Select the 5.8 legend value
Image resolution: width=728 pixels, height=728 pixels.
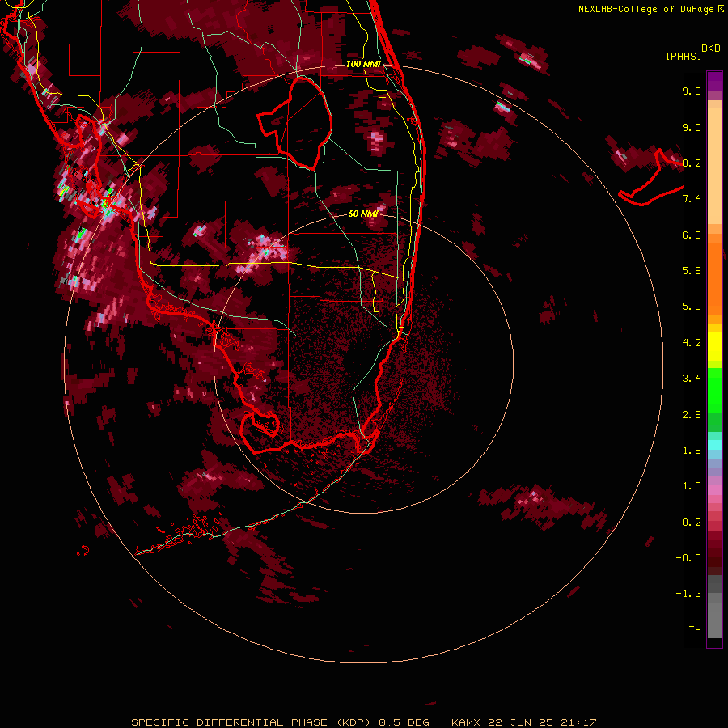[692, 271]
